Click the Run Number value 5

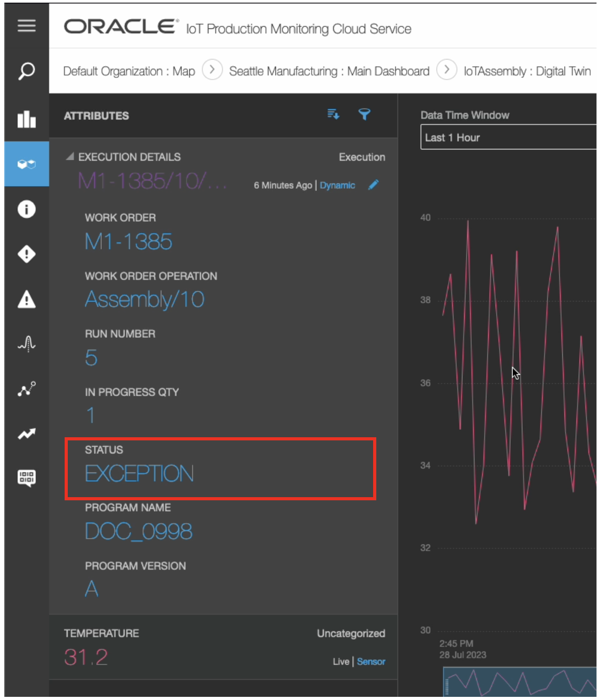click(x=91, y=358)
